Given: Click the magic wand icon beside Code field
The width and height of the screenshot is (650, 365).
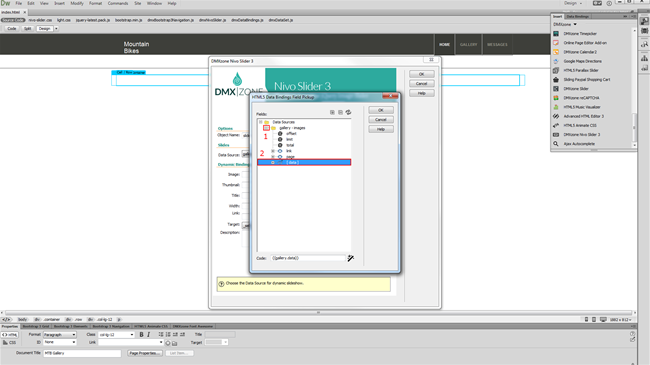Looking at the screenshot, I should (351, 258).
